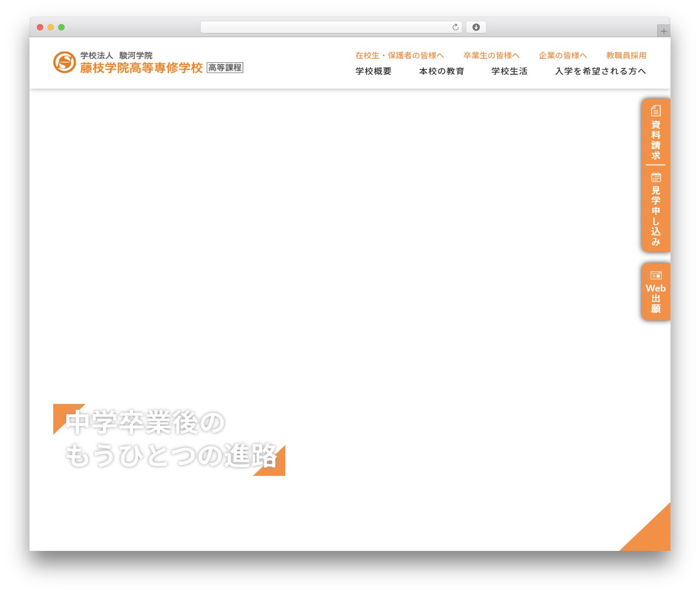Open the 見学申し込み side button

point(656,209)
